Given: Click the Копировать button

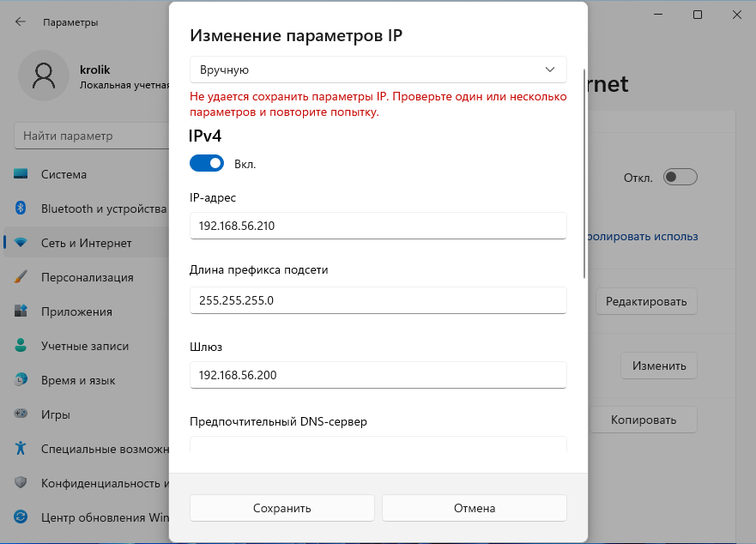Looking at the screenshot, I should click(x=644, y=420).
